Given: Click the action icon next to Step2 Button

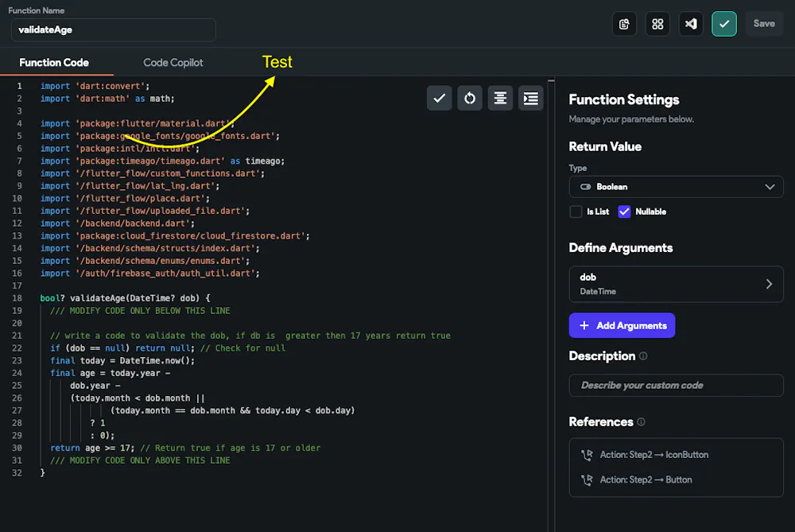Looking at the screenshot, I should pyautogui.click(x=588, y=480).
